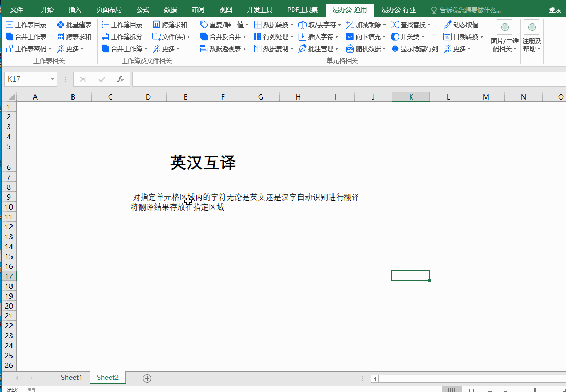Click 批量建表 batch create sheets
566x392 pixels.
coord(74,25)
